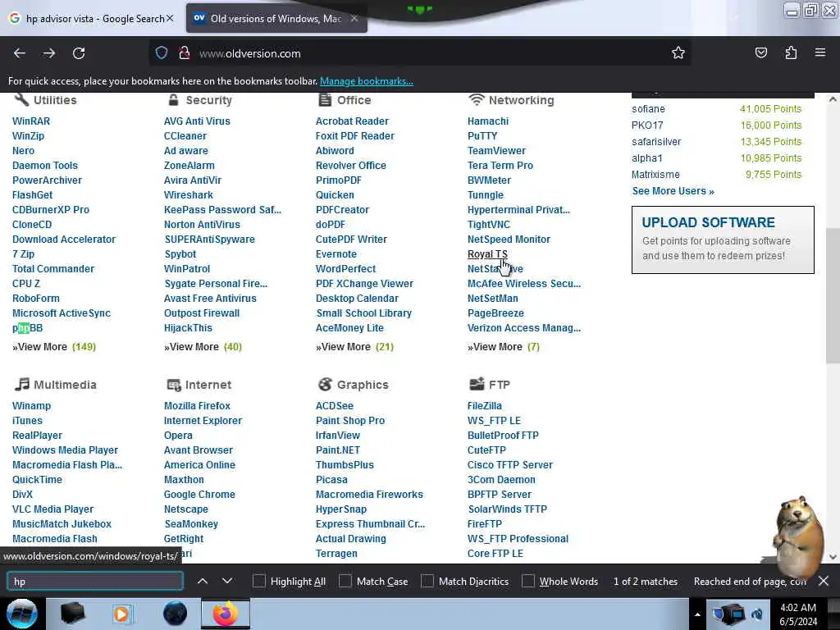Go forward one page

pyautogui.click(x=49, y=53)
